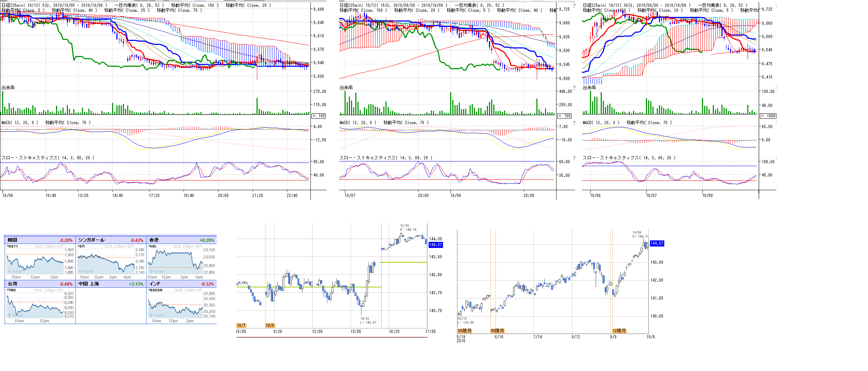Select the 12限月 contract month marker
Viewport: 868px width, 371px height.
[x=619, y=331]
